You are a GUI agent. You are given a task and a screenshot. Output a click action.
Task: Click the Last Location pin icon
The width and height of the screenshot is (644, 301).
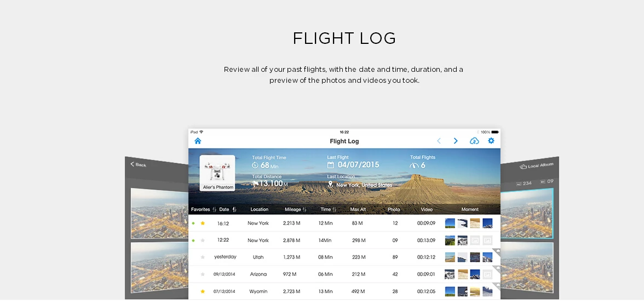pyautogui.click(x=330, y=185)
